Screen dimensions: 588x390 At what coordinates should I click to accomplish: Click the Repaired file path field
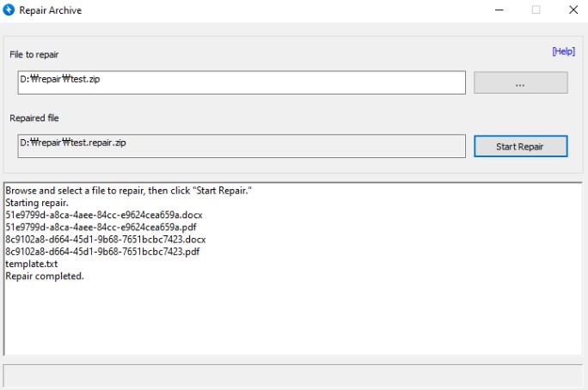pyautogui.click(x=242, y=146)
